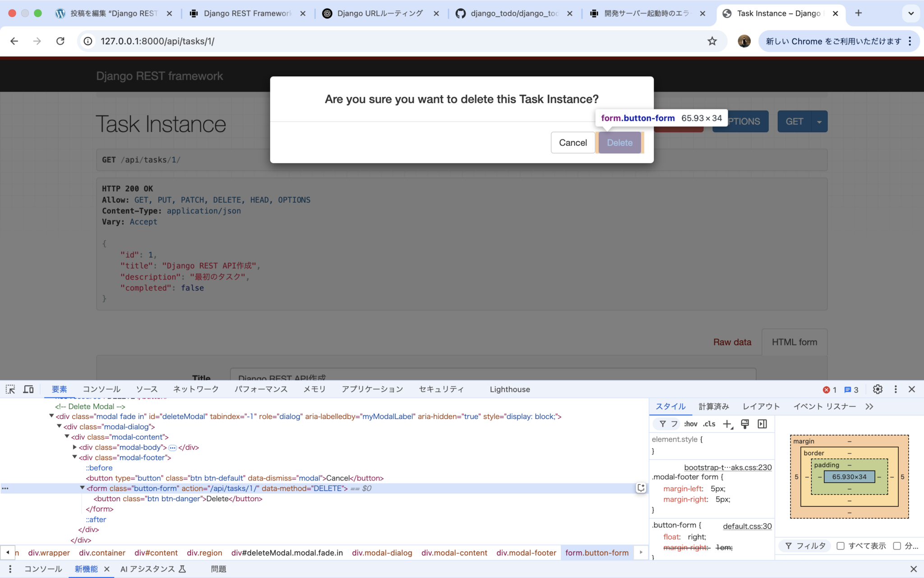Click Cancel in the delete confirmation modal
Screen dimensions: 924x578
(573, 142)
